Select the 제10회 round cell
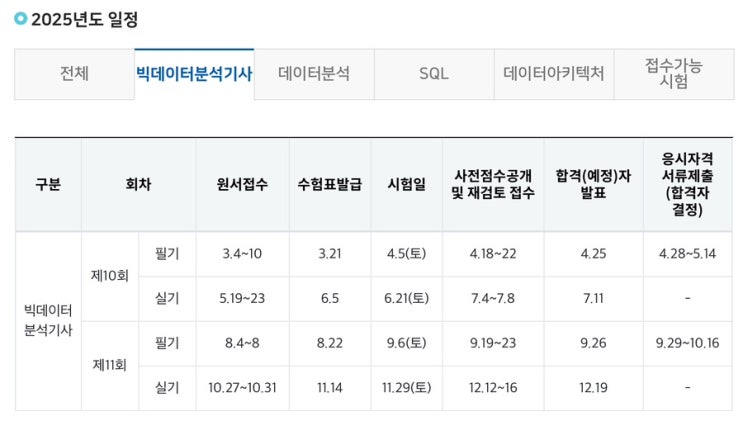Screen dimensions: 743x421 110,276
